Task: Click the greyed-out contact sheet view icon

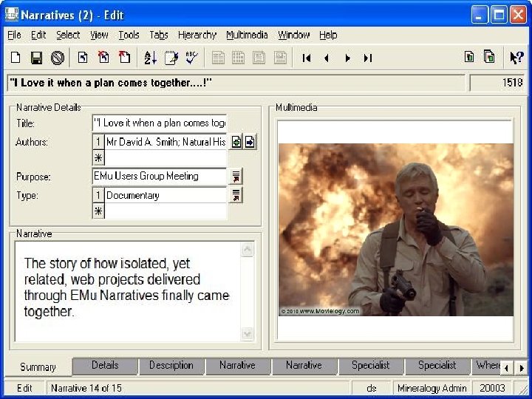Action: 280,58
